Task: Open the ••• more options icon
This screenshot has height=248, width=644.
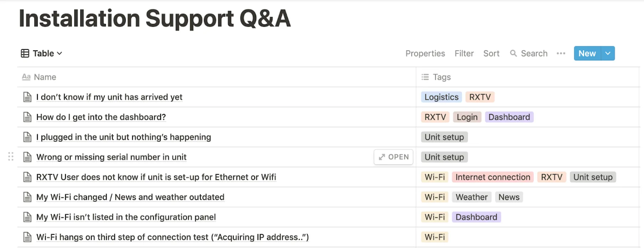Action: (561, 53)
